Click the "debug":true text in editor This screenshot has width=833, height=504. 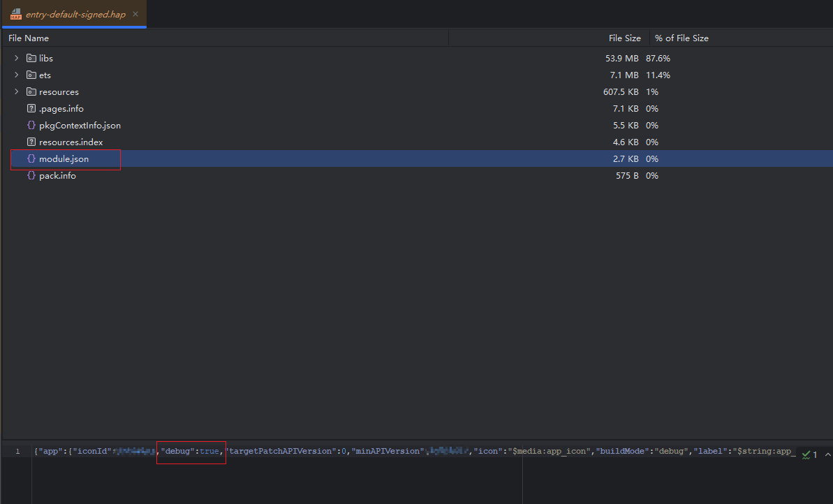point(191,451)
